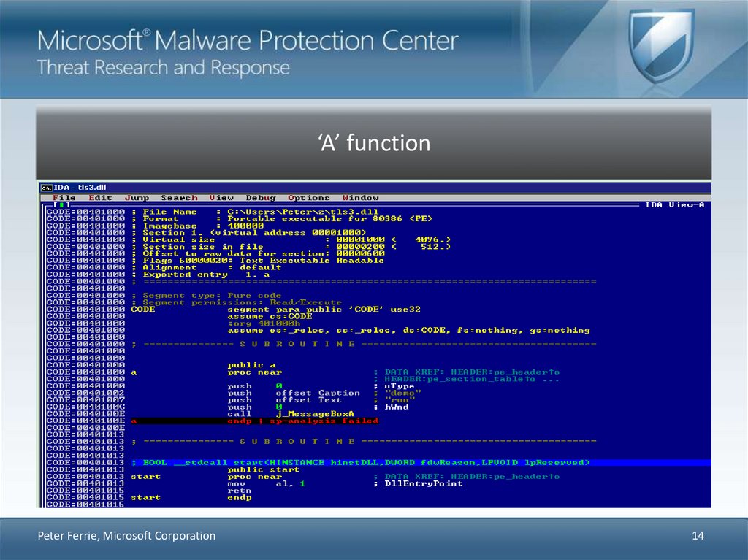Click the 'mov al, 1' instruction
The image size is (748, 560).
click(x=266, y=483)
